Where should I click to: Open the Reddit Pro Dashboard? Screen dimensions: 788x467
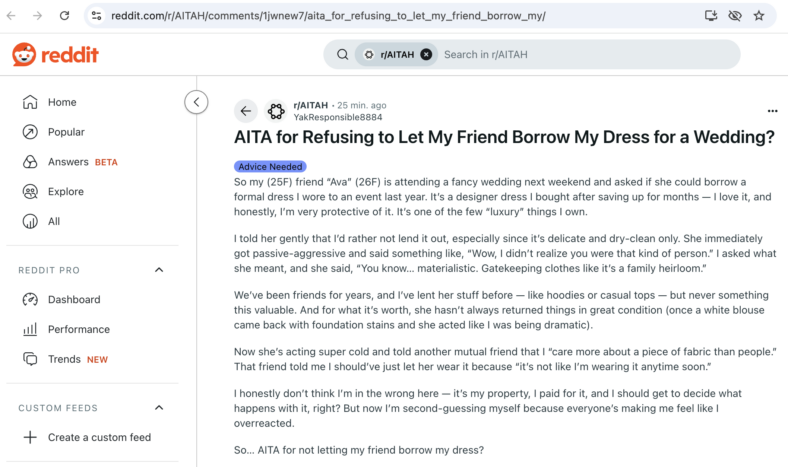click(x=74, y=300)
